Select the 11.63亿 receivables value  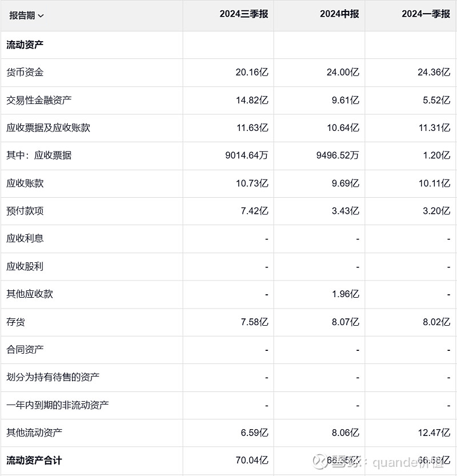[252, 128]
